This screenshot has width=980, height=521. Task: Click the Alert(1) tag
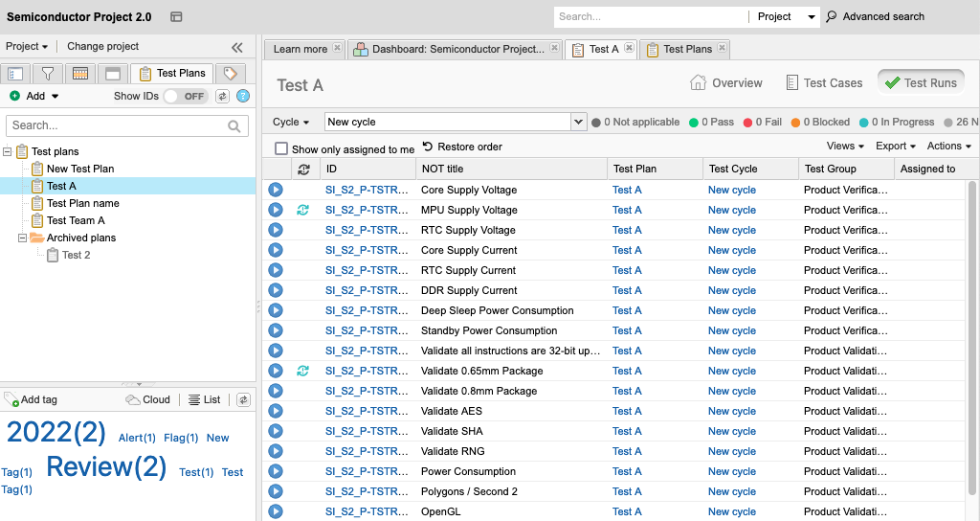point(137,438)
